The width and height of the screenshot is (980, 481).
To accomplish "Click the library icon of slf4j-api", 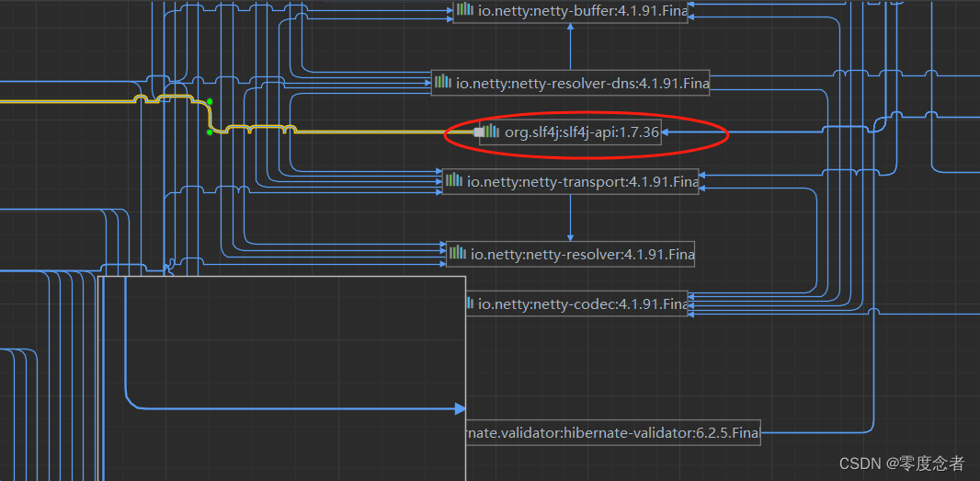I will tap(493, 131).
